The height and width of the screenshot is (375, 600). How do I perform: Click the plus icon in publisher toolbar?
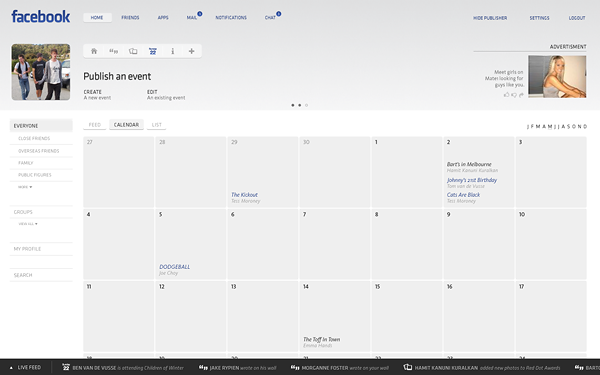coord(192,51)
